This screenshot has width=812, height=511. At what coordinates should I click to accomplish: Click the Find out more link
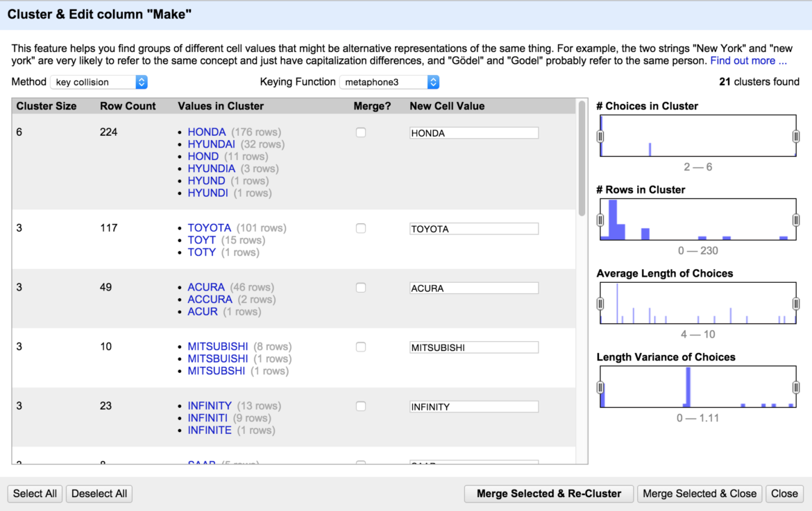click(x=748, y=61)
